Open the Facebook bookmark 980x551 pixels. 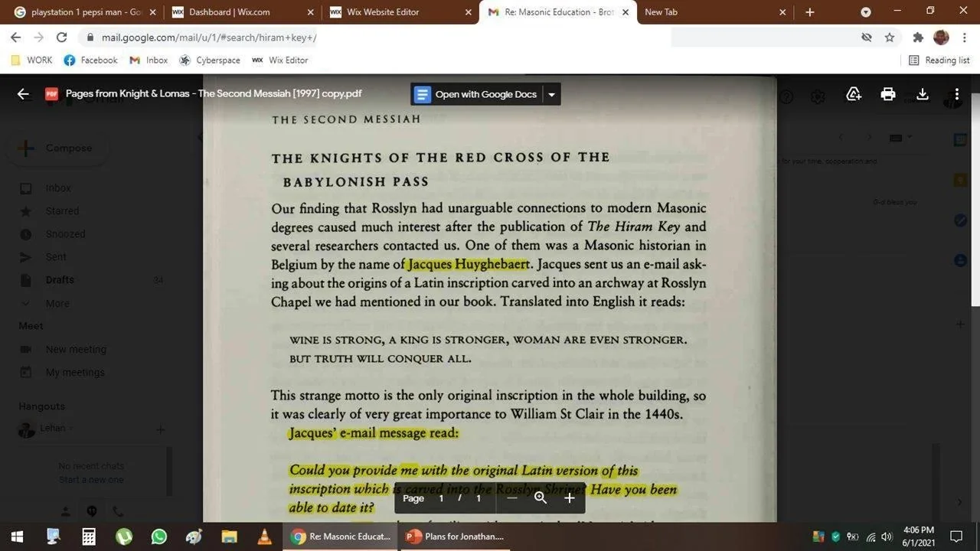click(91, 60)
